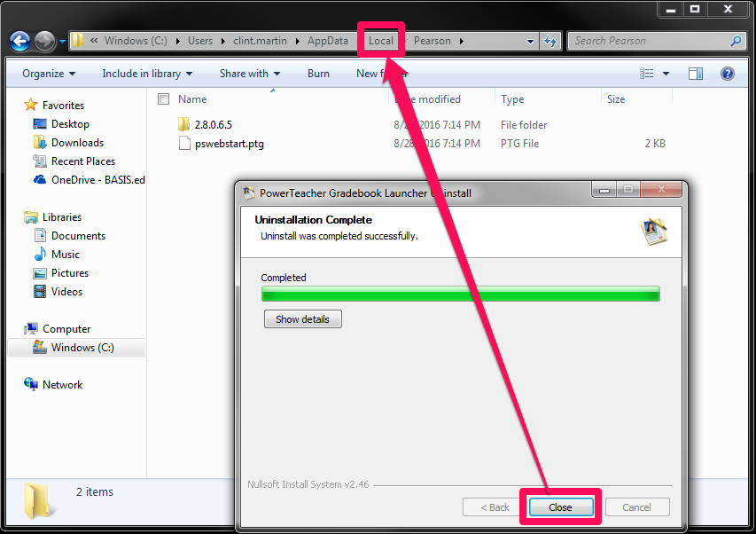Maximize the Explorer window
The width and height of the screenshot is (756, 534).
pos(695,9)
